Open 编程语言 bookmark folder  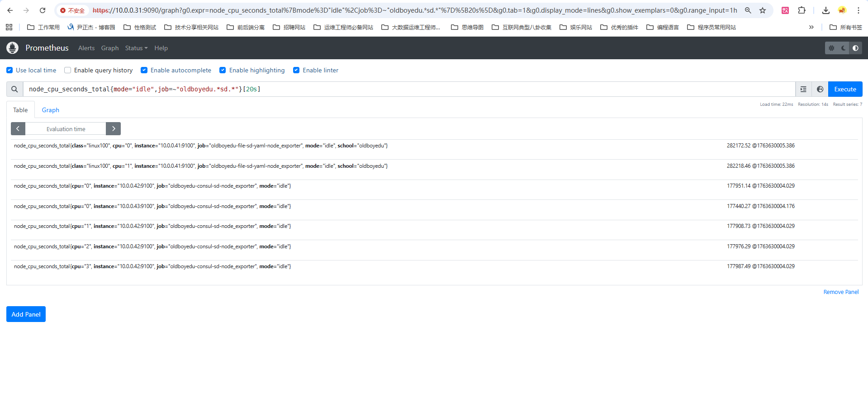click(x=663, y=27)
